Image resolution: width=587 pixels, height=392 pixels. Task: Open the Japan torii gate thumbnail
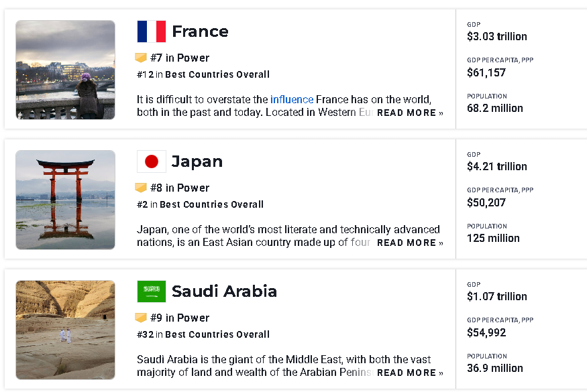pyautogui.click(x=65, y=200)
